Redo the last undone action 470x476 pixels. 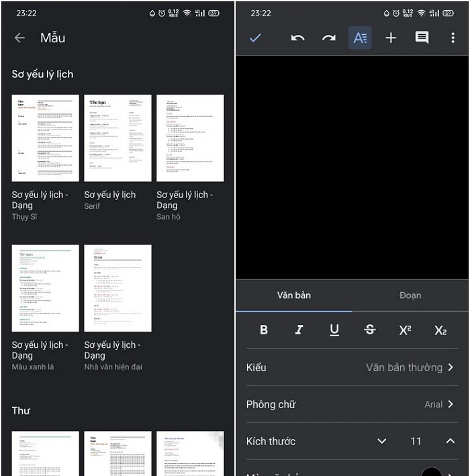point(329,38)
